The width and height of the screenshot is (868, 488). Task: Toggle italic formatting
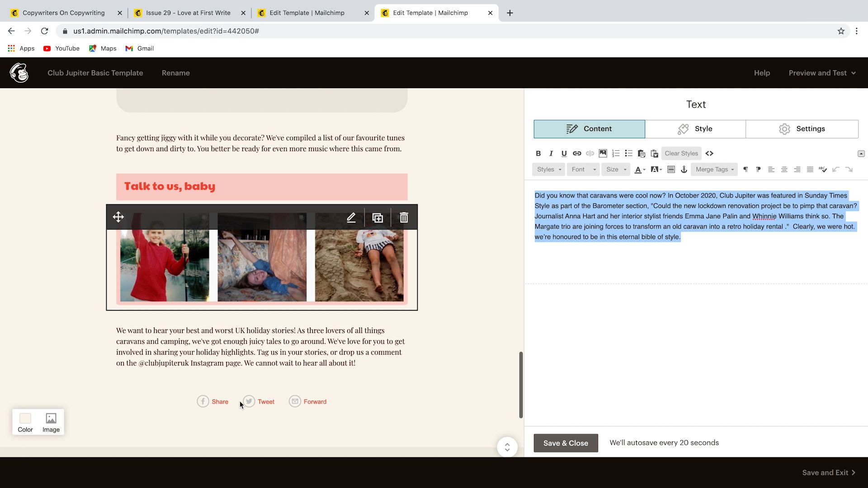[x=551, y=154]
